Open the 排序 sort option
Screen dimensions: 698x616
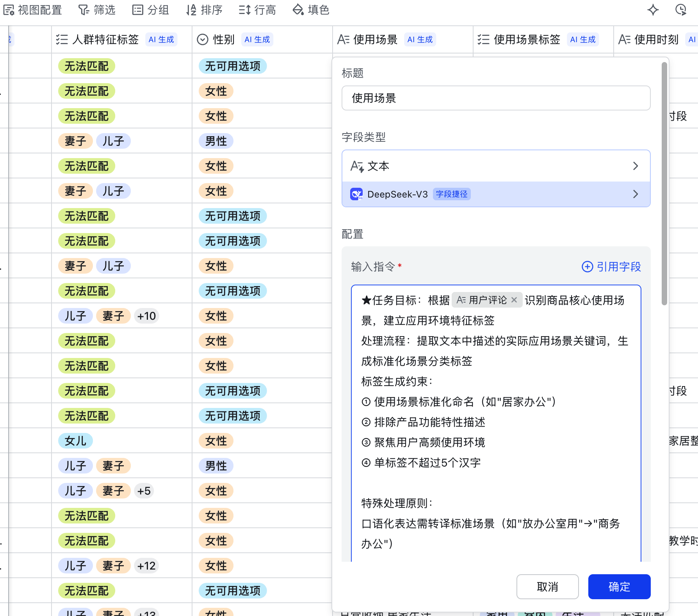point(204,10)
